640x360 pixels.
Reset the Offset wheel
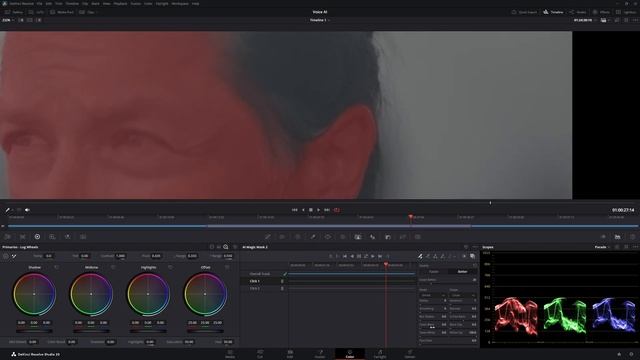pos(227,267)
